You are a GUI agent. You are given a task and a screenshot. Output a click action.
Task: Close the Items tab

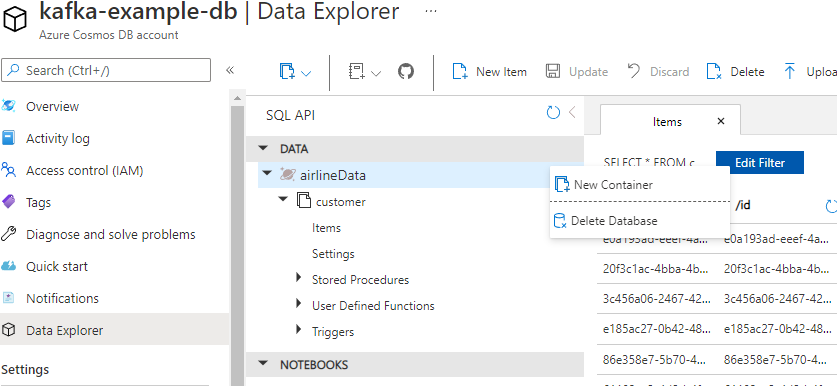pyautogui.click(x=721, y=121)
